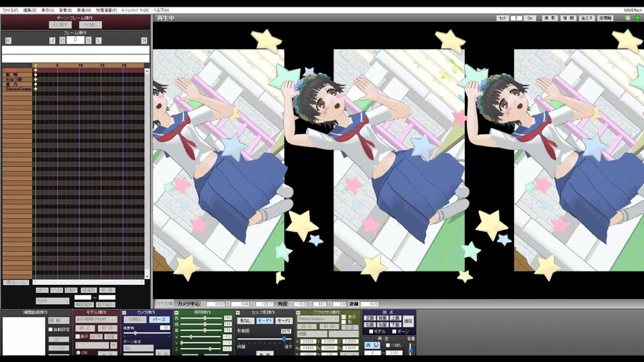Step back one frame arrow
644x362 pixels.
tap(62, 41)
